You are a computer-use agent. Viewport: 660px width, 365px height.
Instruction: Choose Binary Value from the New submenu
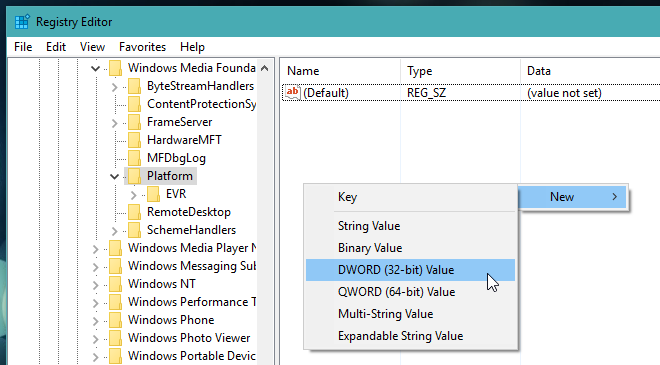[410, 248]
